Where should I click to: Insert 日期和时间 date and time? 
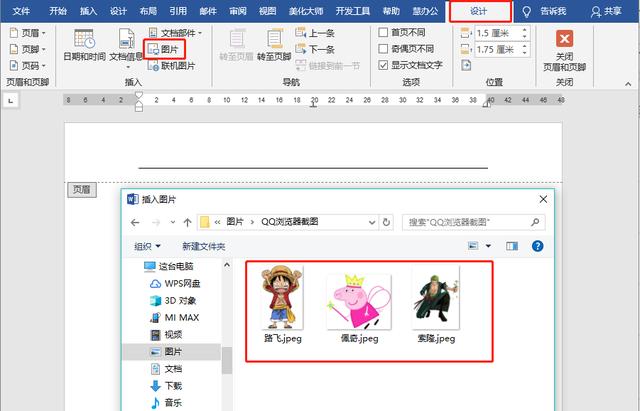84,45
